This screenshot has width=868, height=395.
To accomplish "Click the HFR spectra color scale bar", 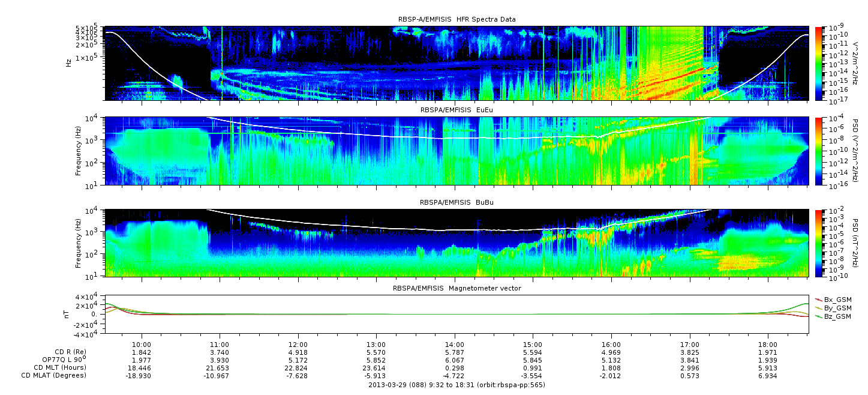I will pos(819,63).
